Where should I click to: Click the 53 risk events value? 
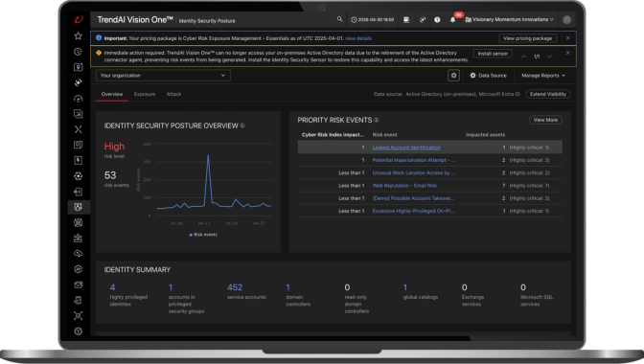(x=110, y=175)
